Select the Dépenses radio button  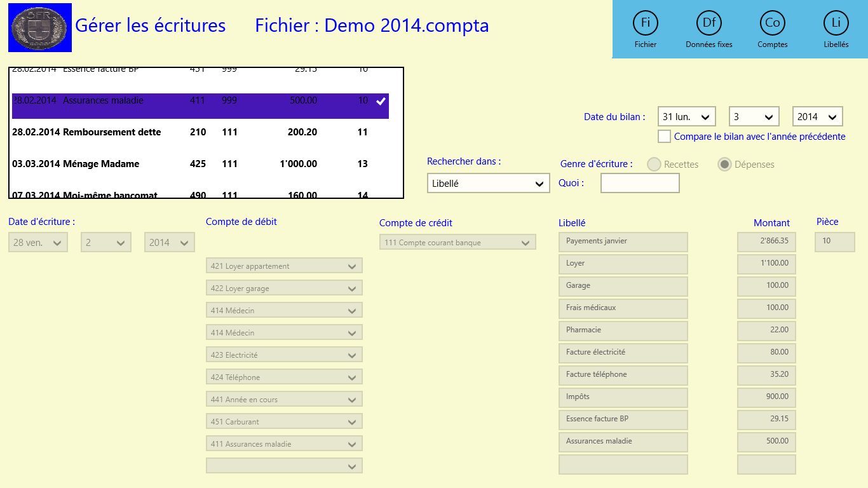point(724,165)
